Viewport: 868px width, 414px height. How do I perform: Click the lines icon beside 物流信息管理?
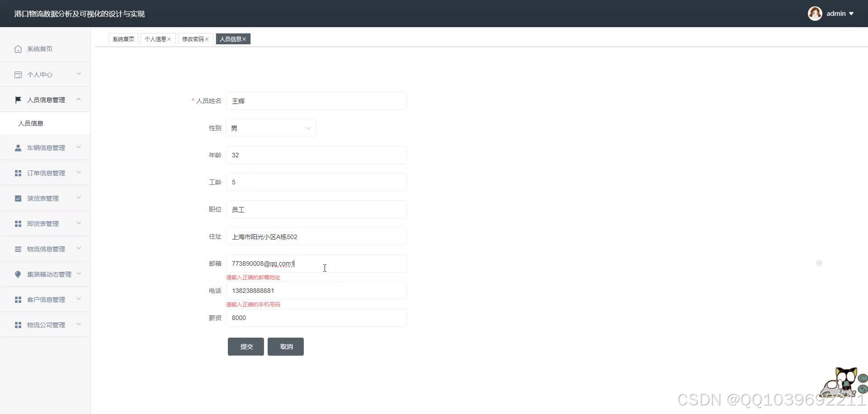18,249
